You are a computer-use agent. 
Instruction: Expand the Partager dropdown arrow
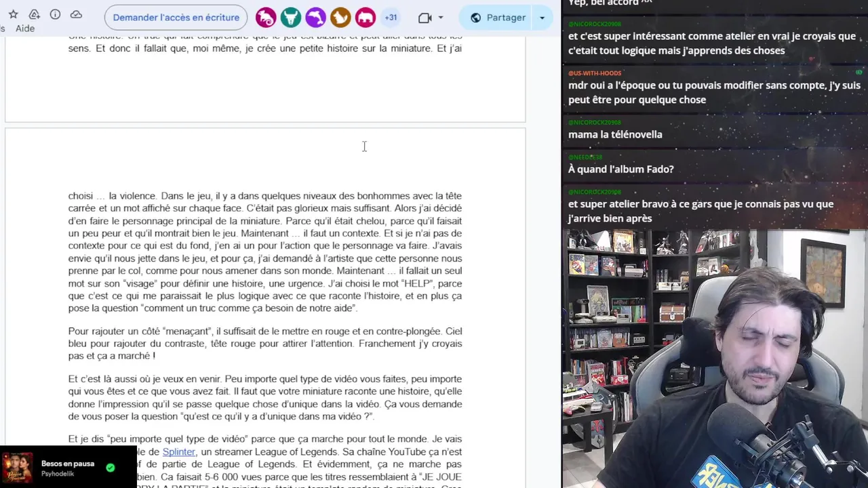coord(542,18)
